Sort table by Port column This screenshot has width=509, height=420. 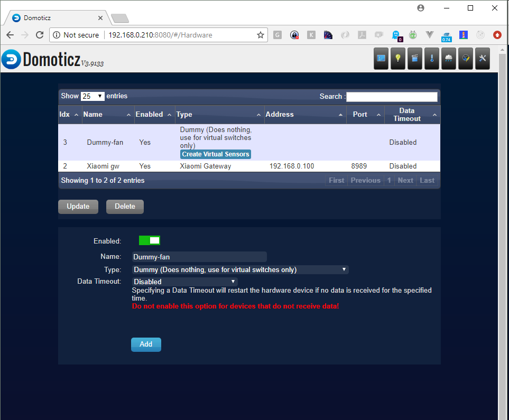tap(365, 115)
